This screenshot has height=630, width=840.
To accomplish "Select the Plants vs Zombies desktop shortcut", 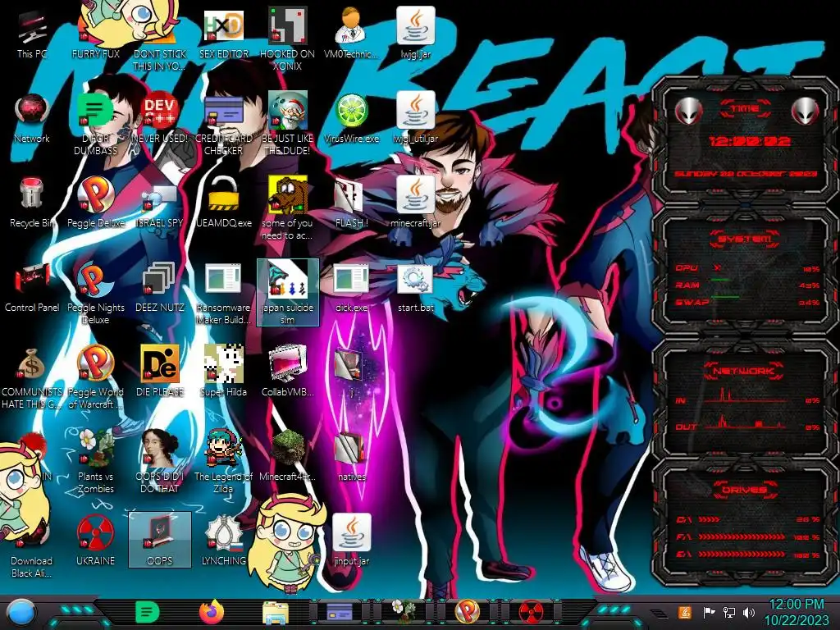I will pos(95,462).
